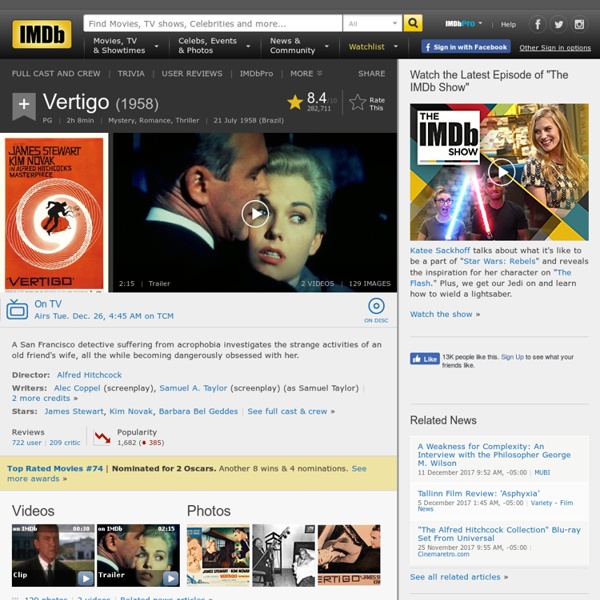Open the Airs Tue. Dec. 26 TCM listing

click(104, 316)
